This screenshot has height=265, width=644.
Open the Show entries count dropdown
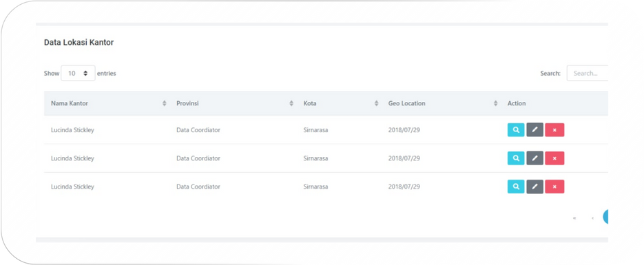78,74
